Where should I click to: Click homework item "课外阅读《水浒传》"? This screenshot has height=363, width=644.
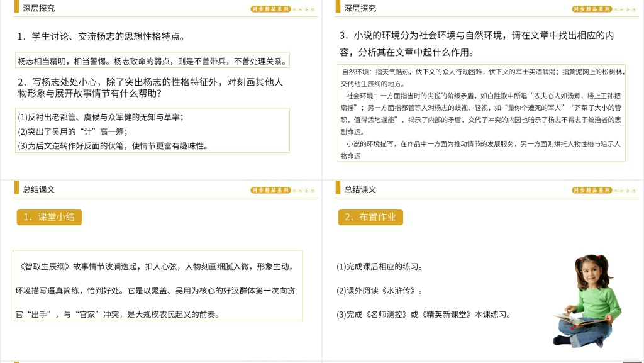(x=380, y=291)
